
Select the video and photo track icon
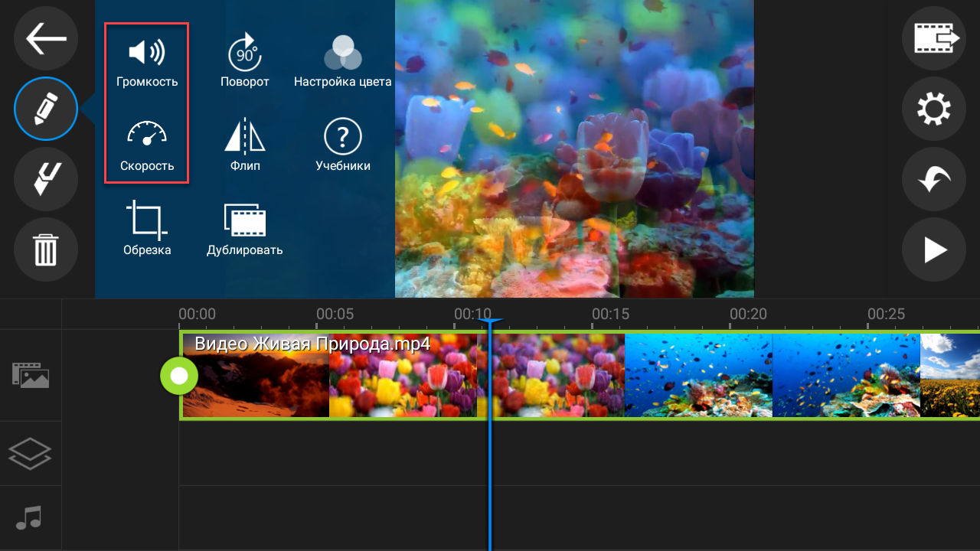click(31, 375)
